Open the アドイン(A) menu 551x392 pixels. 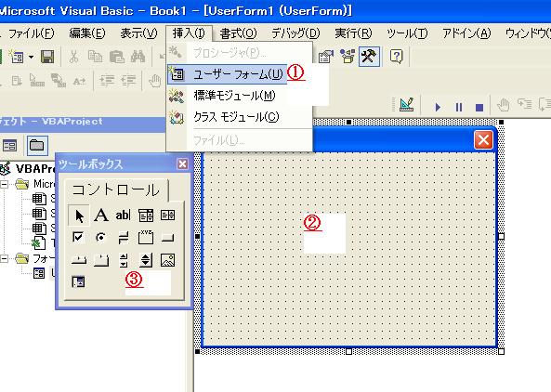(466, 33)
